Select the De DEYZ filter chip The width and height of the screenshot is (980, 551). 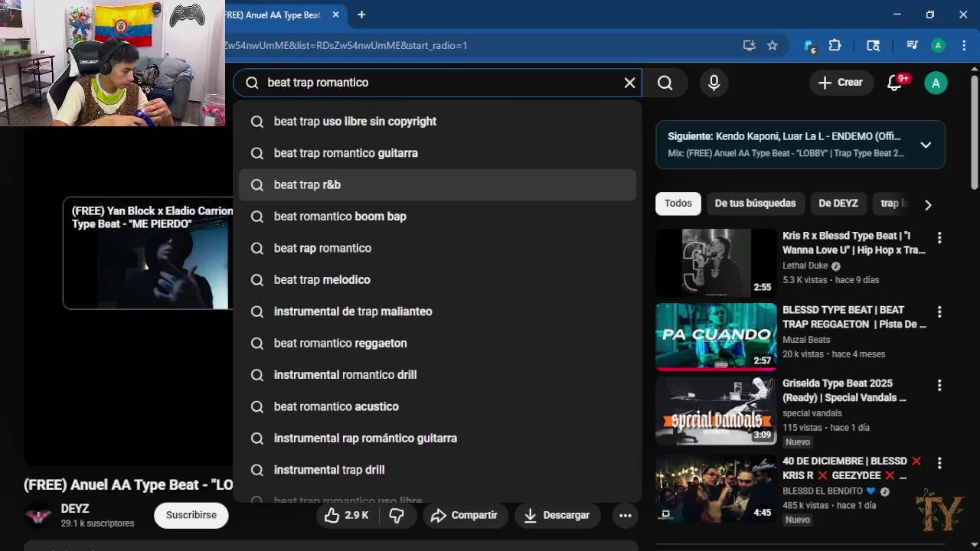[838, 204]
